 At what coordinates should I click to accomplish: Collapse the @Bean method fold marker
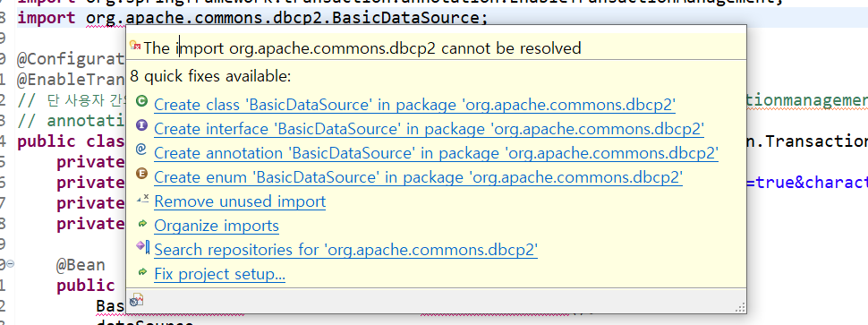tap(11, 264)
